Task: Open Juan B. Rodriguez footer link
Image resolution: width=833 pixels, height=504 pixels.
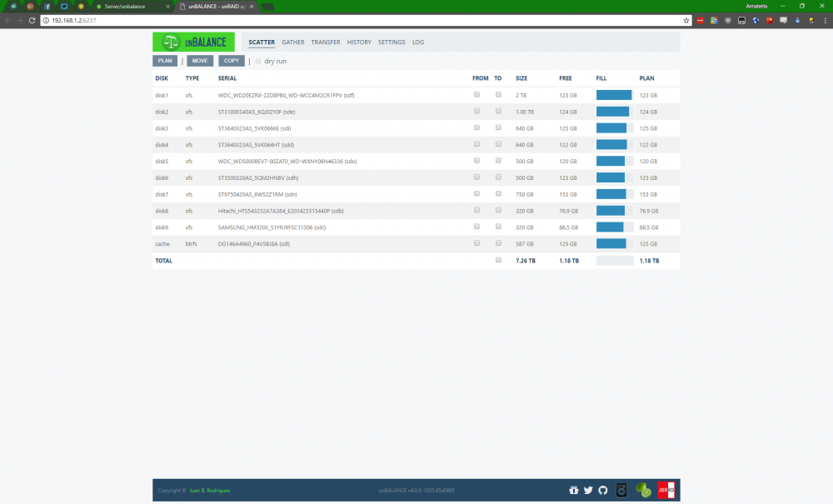Action: click(210, 490)
